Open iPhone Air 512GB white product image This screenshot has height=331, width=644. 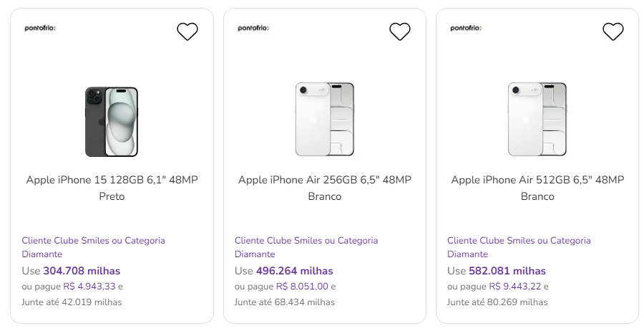537,119
